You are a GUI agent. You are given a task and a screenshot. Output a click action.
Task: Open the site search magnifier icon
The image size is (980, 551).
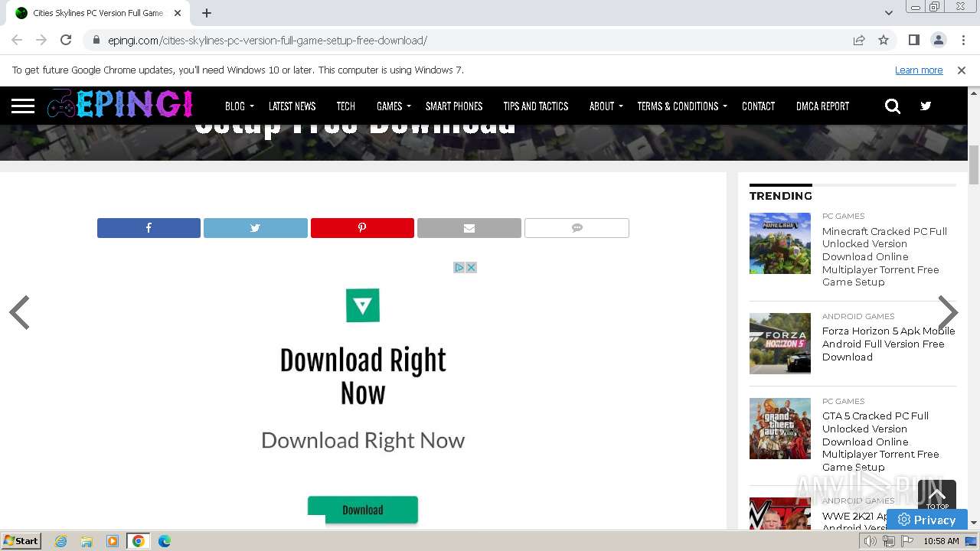(893, 106)
